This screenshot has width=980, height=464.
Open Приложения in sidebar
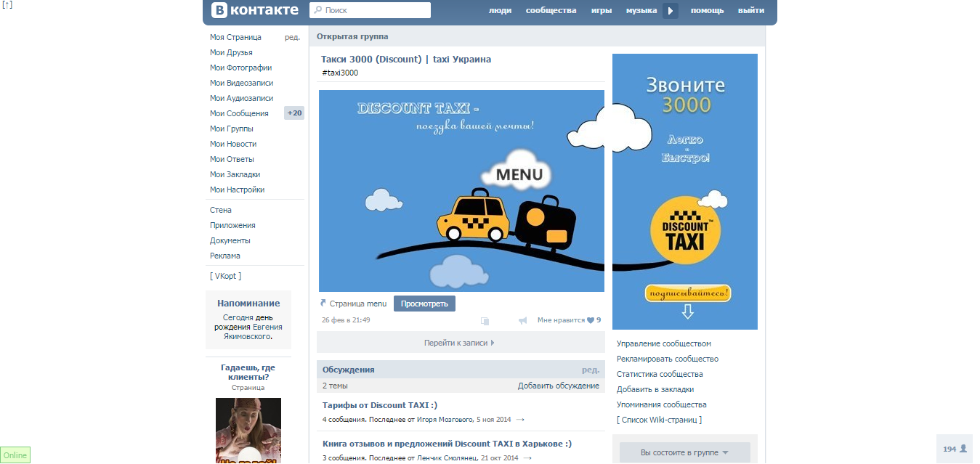coord(232,225)
